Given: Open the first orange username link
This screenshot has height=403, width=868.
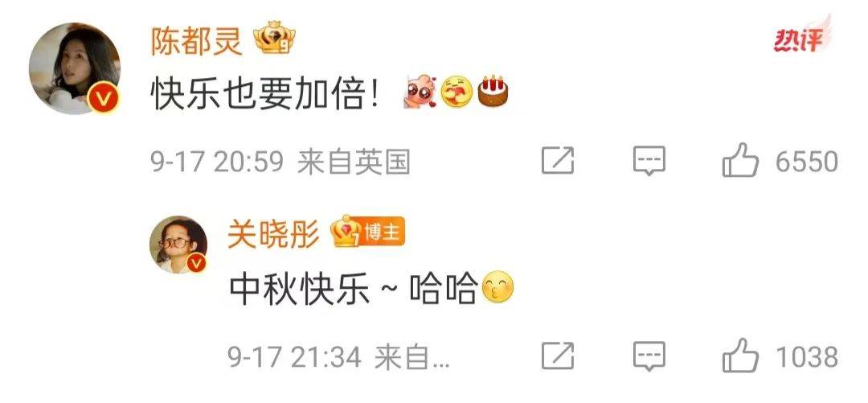Looking at the screenshot, I should point(197,40).
